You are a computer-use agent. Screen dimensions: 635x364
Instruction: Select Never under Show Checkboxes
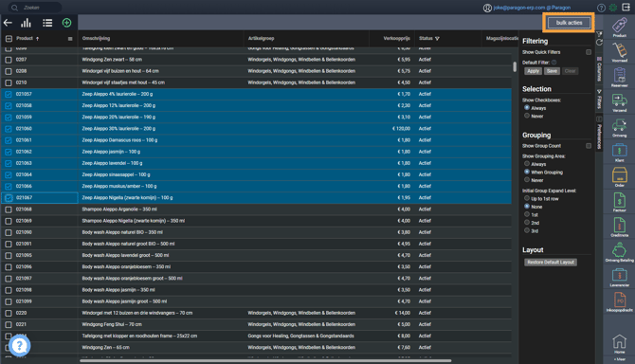point(527,116)
